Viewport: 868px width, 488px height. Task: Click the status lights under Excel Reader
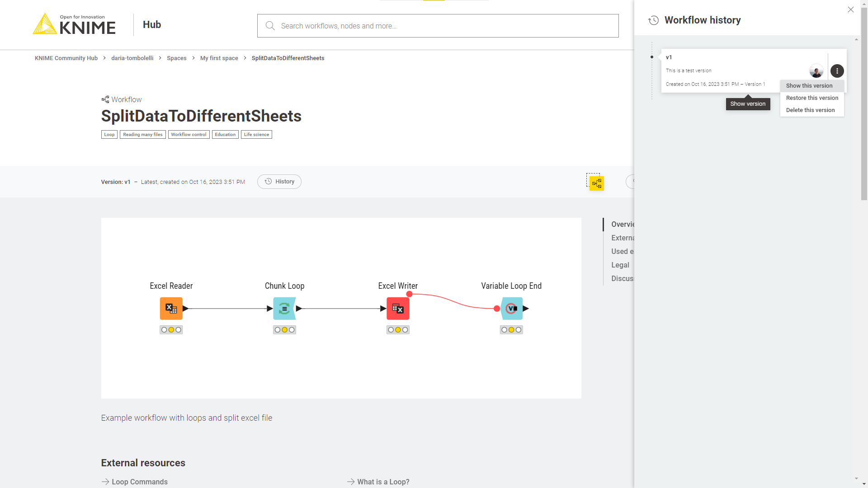tap(171, 330)
